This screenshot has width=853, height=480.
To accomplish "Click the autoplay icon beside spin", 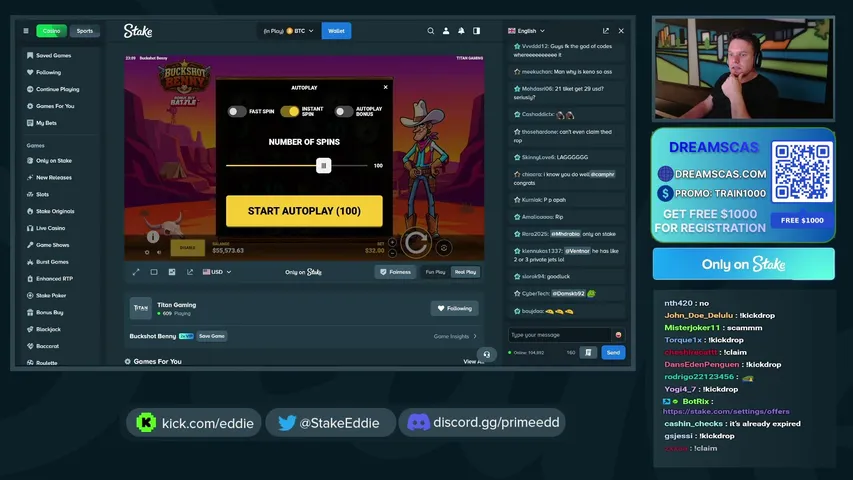I will point(444,248).
